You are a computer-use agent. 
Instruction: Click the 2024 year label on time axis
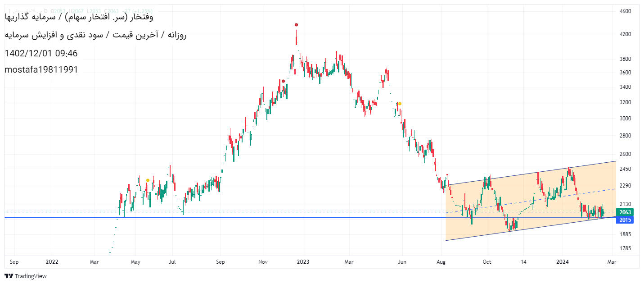click(563, 261)
